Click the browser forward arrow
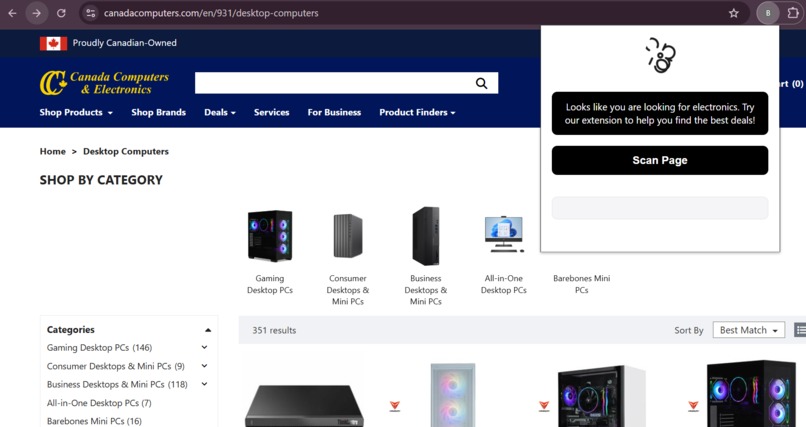806x427 pixels. tap(36, 13)
